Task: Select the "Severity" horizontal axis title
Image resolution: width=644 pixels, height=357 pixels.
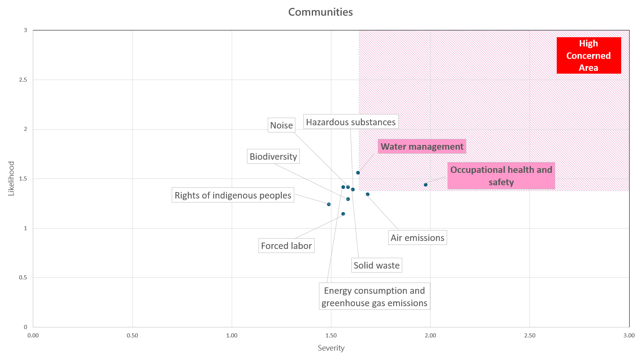Action: point(331,348)
